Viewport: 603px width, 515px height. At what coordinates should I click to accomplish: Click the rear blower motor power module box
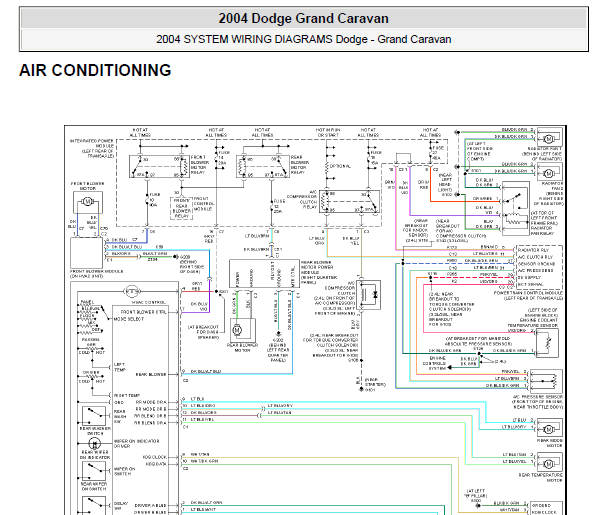[x=264, y=273]
